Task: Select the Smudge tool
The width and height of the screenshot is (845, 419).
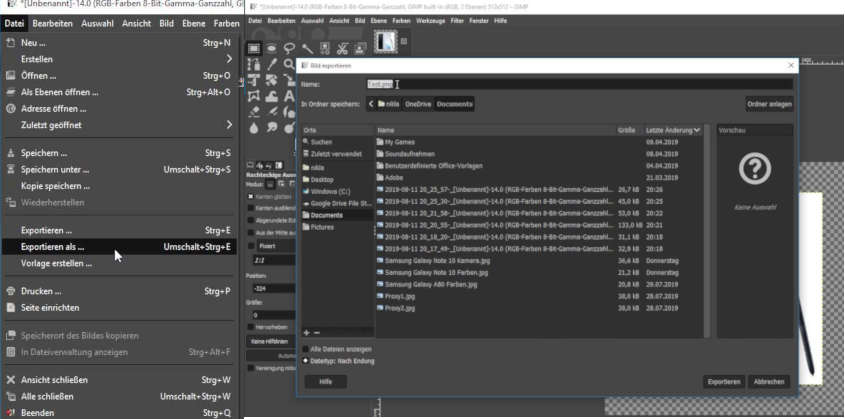Action: (272, 128)
